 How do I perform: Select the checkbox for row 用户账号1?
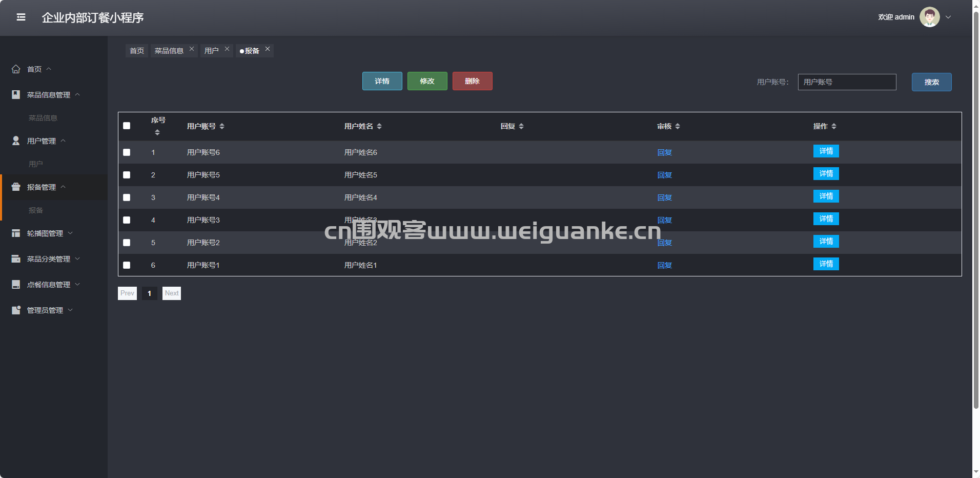tap(127, 265)
